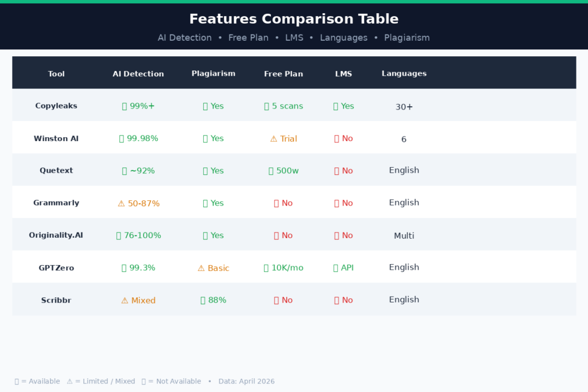Click the X icon in Originality.AI's Free Plan cell
This screenshot has height=392, width=588.
click(275, 235)
